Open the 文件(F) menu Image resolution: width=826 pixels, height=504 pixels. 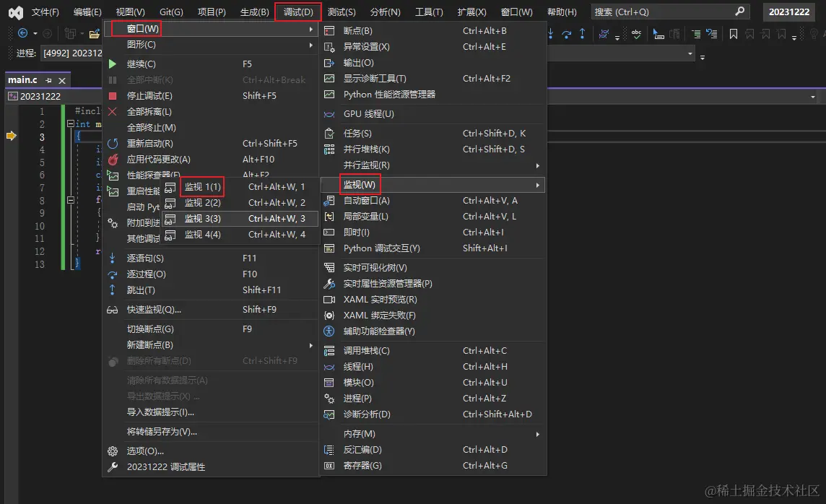tap(45, 12)
